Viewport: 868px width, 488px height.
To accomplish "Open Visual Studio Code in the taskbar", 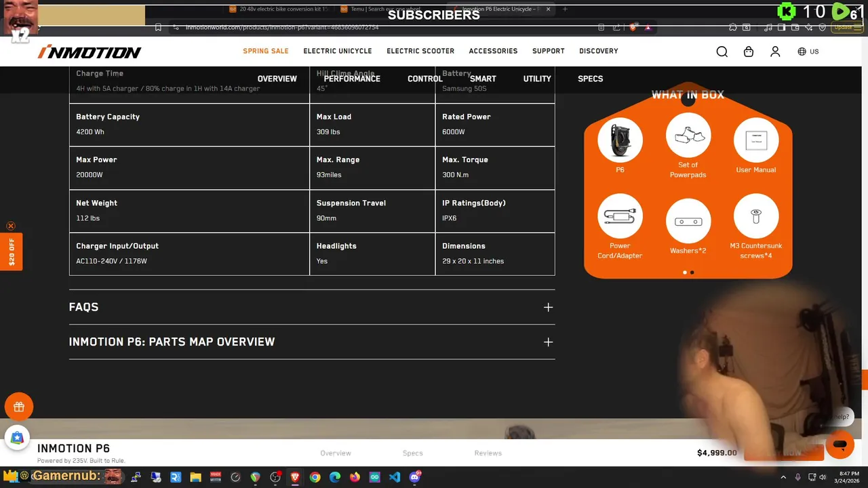I will click(x=395, y=477).
